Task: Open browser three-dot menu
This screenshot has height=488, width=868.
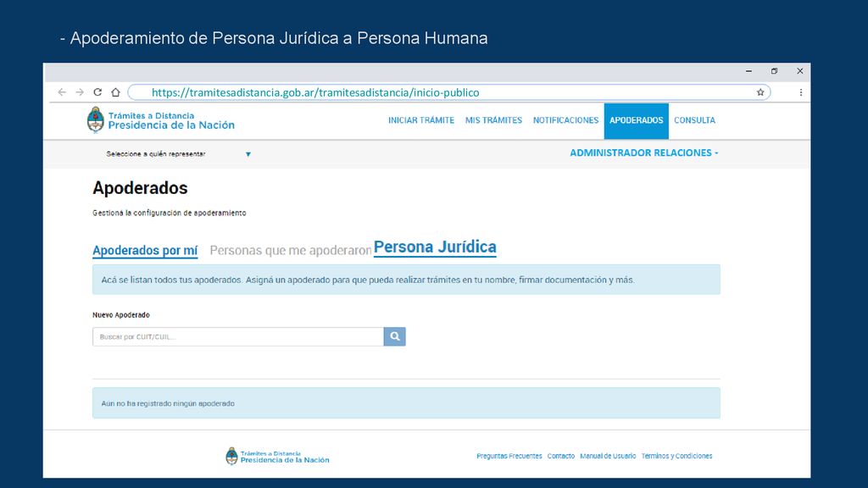Action: pos(800,92)
